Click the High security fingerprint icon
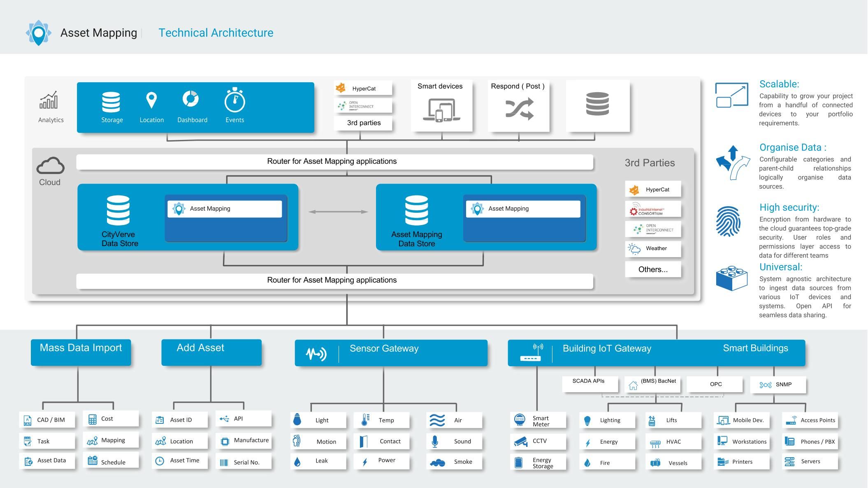This screenshot has height=488, width=868. click(x=728, y=221)
